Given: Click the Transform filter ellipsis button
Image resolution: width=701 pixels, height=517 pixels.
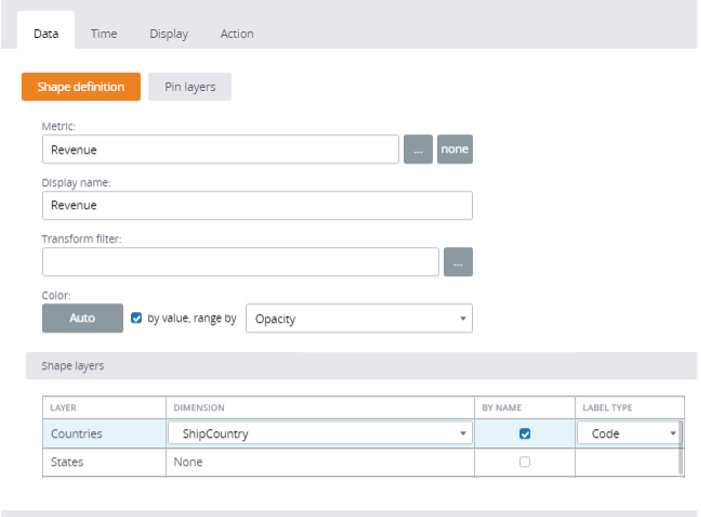Looking at the screenshot, I should 458,262.
